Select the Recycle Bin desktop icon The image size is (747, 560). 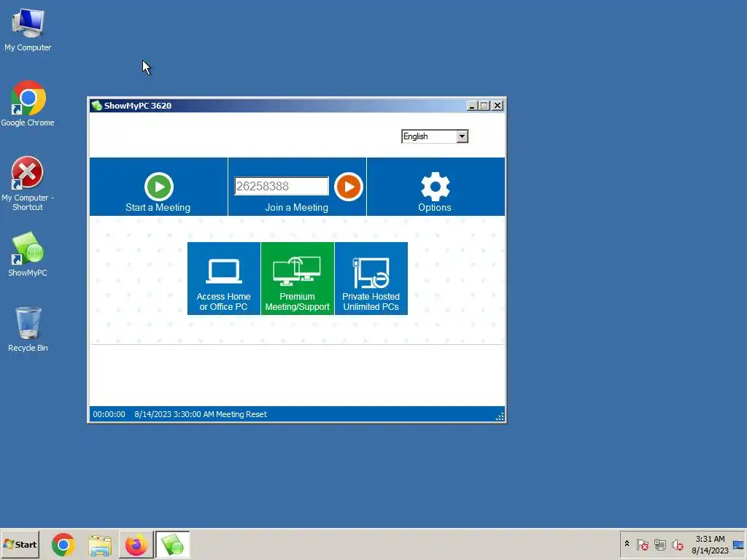28,330
